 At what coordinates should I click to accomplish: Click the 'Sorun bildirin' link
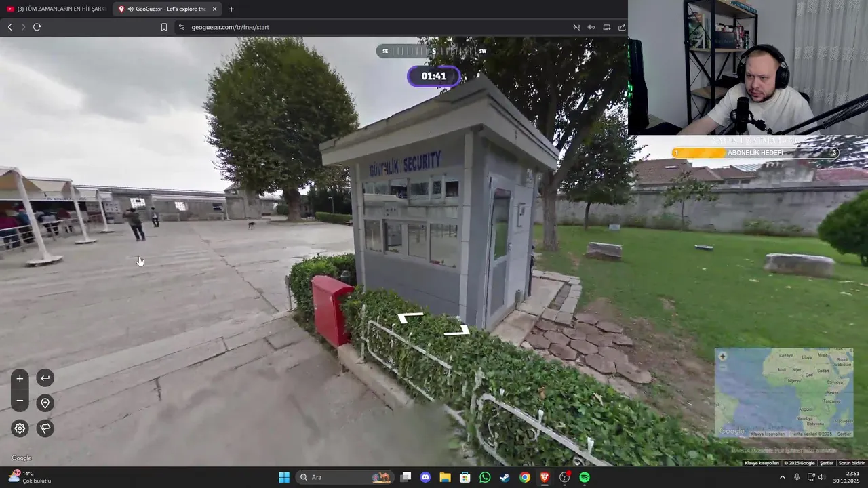coord(852,463)
